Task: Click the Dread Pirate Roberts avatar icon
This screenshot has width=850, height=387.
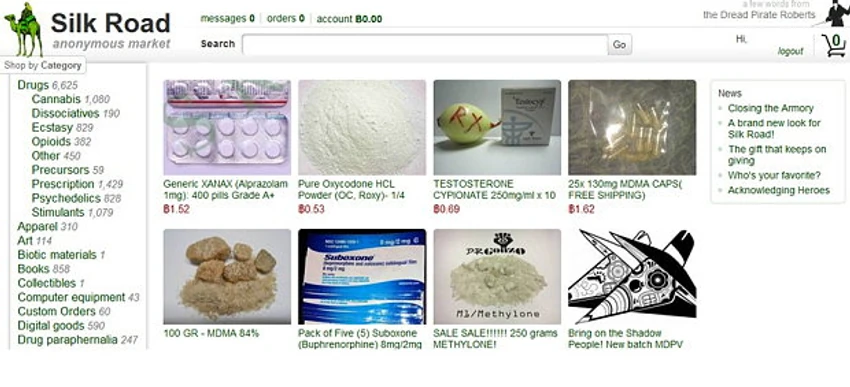Action: click(837, 14)
